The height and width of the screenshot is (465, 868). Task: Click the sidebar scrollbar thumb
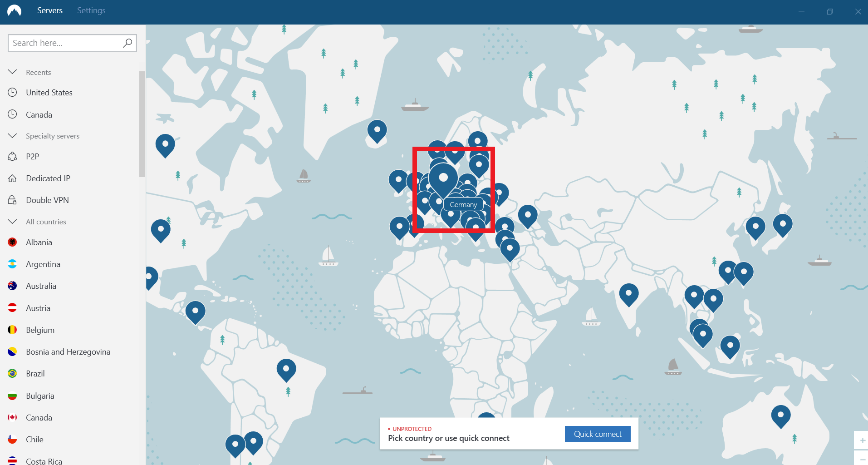coord(142,124)
